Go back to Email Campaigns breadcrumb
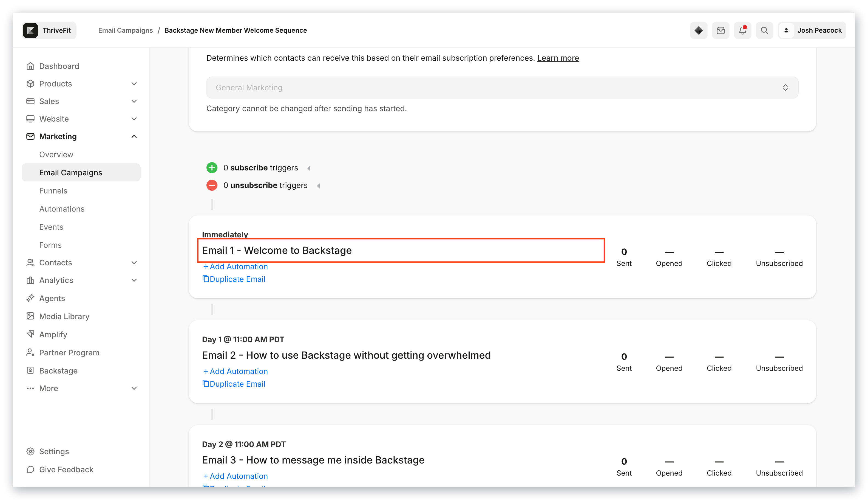The image size is (868, 500). pos(125,30)
